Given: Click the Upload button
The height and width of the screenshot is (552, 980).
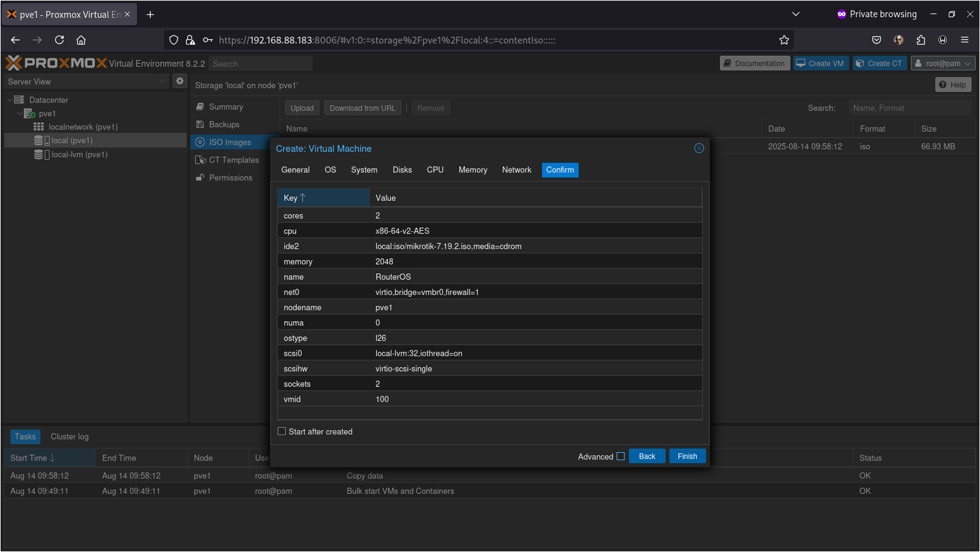Looking at the screenshot, I should click(x=302, y=108).
